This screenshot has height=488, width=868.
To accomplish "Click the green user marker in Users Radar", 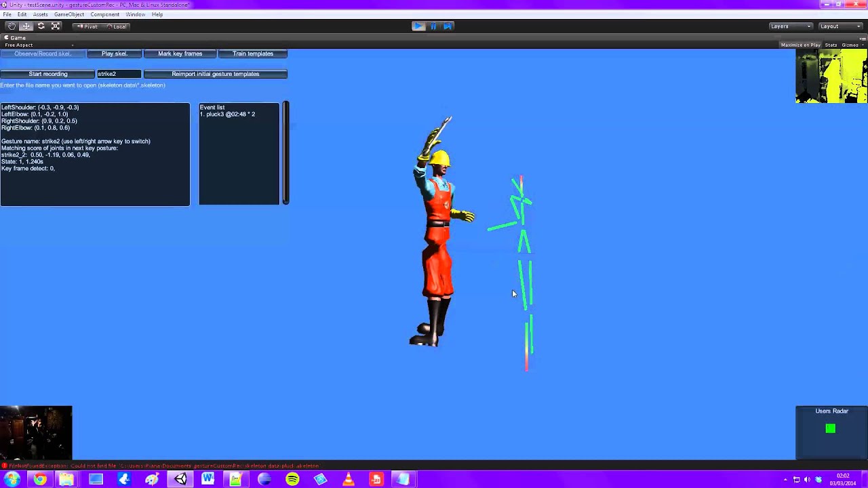I will point(831,428).
